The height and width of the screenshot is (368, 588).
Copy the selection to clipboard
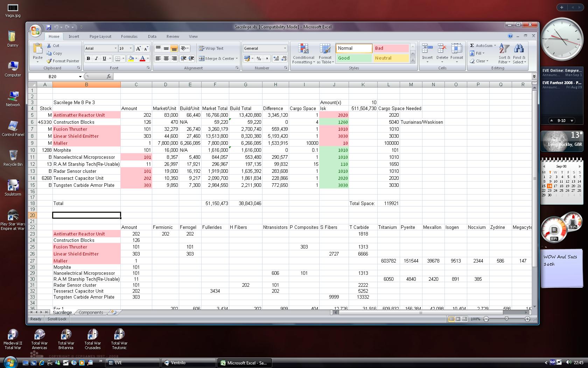pyautogui.click(x=54, y=53)
